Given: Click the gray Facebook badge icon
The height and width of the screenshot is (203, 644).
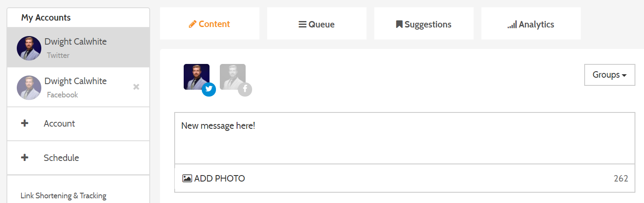Looking at the screenshot, I should [245, 89].
